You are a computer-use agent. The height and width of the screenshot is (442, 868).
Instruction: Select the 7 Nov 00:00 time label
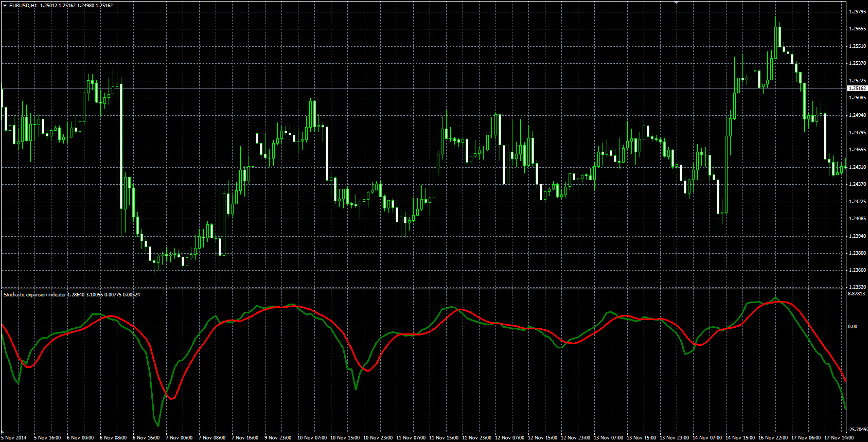point(179,438)
